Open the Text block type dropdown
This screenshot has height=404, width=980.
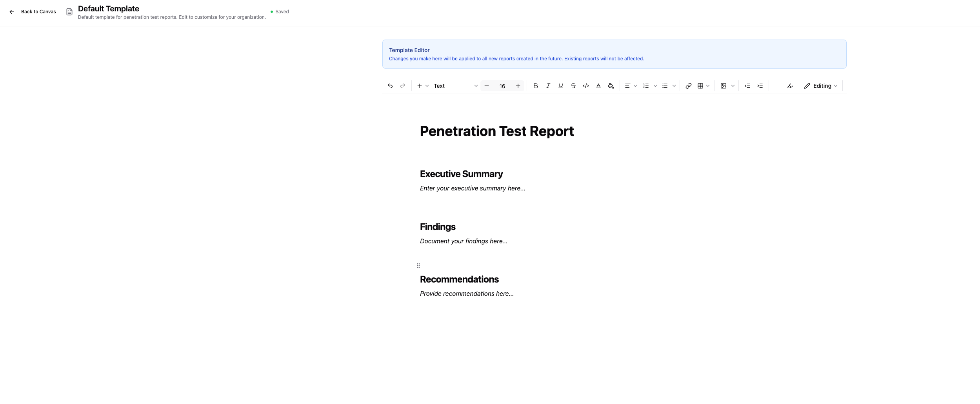(x=455, y=86)
